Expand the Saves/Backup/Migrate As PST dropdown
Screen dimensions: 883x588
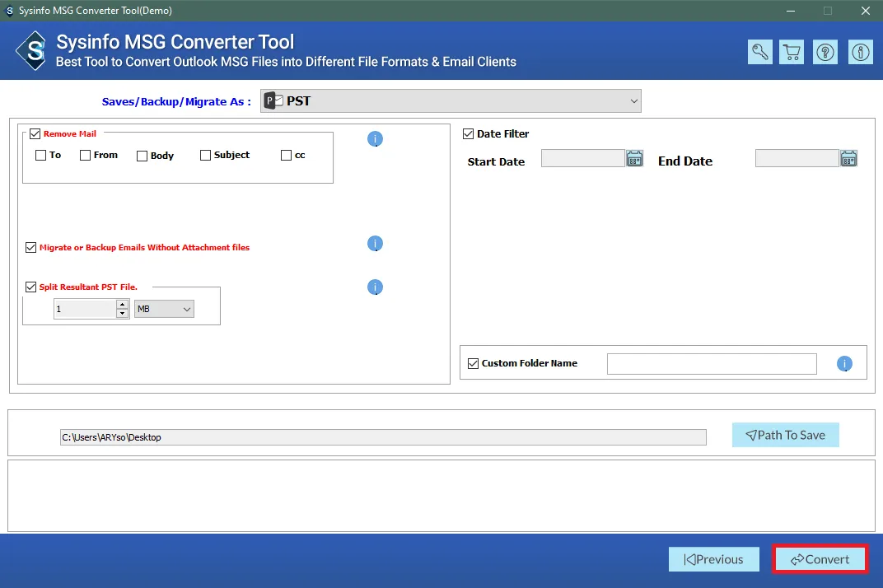(x=451, y=101)
